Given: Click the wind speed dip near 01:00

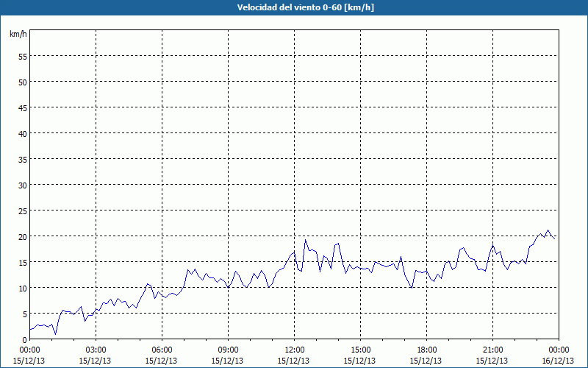Looking at the screenshot, I should pyautogui.click(x=56, y=334).
